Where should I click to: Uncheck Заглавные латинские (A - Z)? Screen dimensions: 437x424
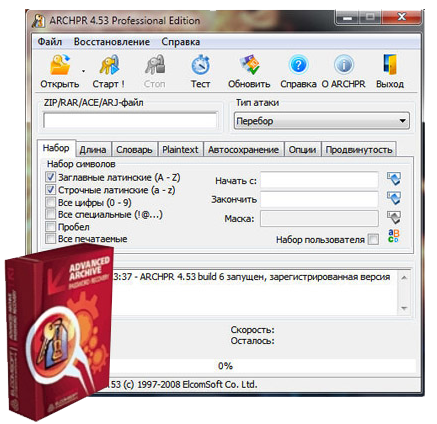pos(50,177)
